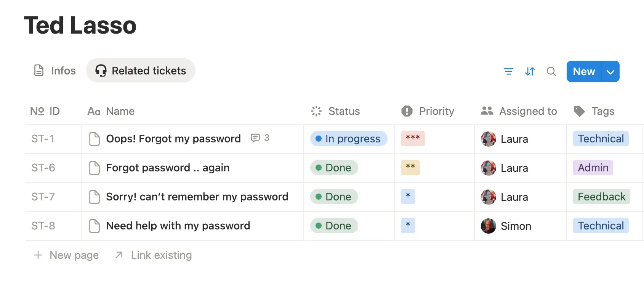This screenshot has width=644, height=284.
Task: Click the Tags column header
Action: [x=602, y=111]
